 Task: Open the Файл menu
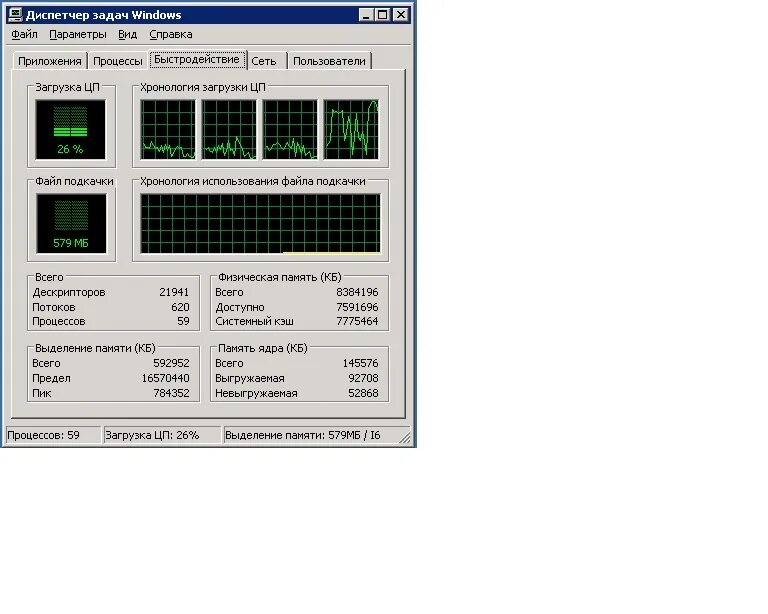(x=24, y=34)
